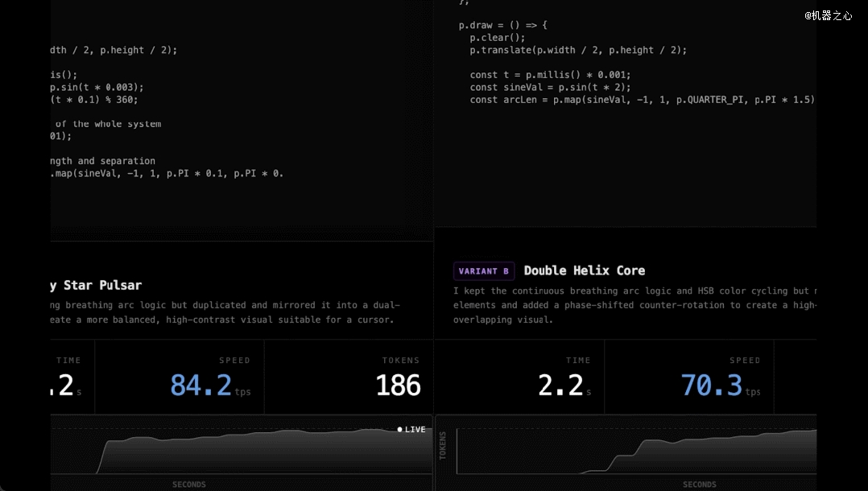Click the 70.3 tps speed value
The width and height of the screenshot is (868, 491).
click(x=711, y=386)
